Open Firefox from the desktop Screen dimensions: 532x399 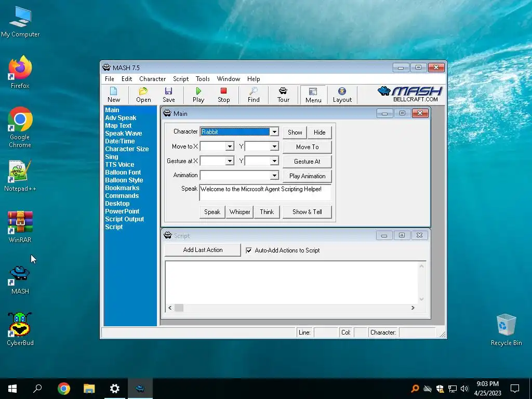pos(20,72)
